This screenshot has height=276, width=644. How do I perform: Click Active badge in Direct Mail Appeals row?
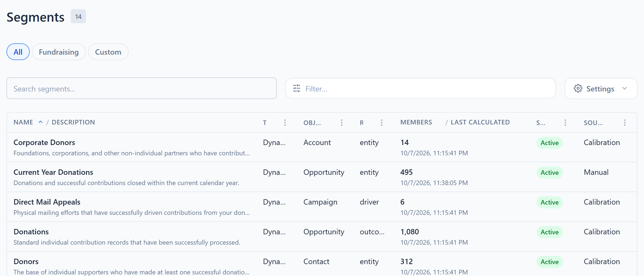coord(549,202)
